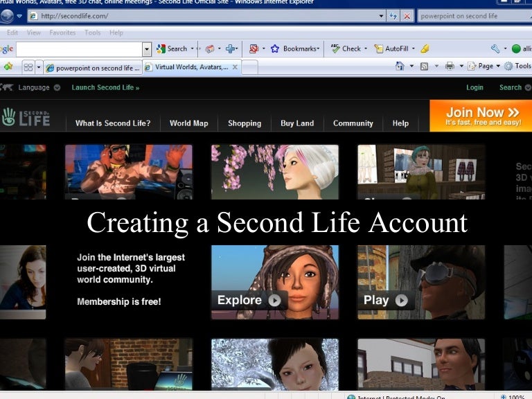Expand the Print dropdown arrow
The height and width of the screenshot is (399, 532).
461,66
